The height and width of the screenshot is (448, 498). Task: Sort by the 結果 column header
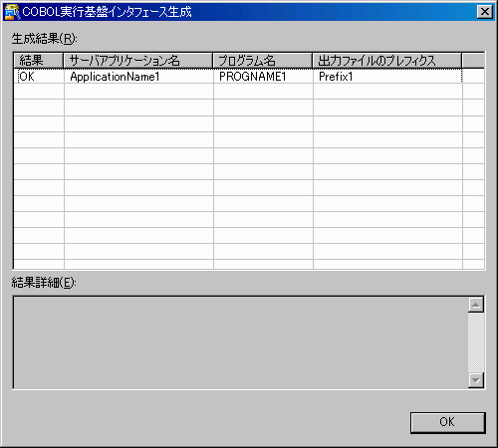coord(39,61)
